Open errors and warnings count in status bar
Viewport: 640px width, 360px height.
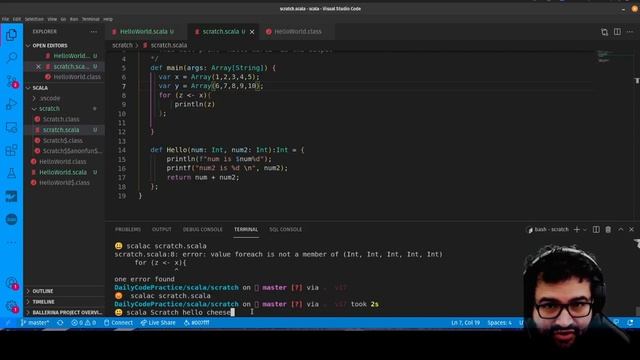pos(83,323)
